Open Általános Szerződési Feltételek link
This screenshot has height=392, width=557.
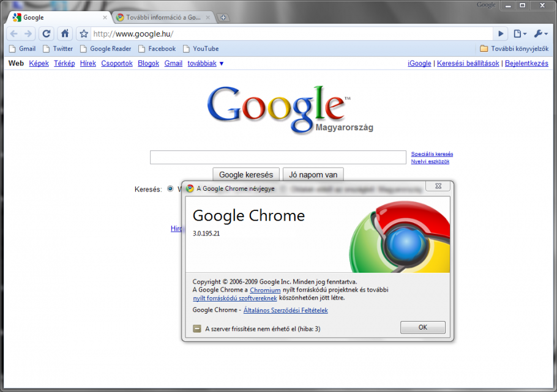(286, 310)
